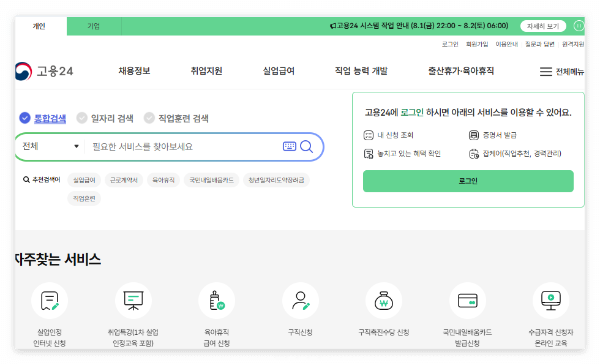The width and height of the screenshot is (600, 364).
Task: Click the 내 신청 조회 icon
Action: tap(368, 135)
